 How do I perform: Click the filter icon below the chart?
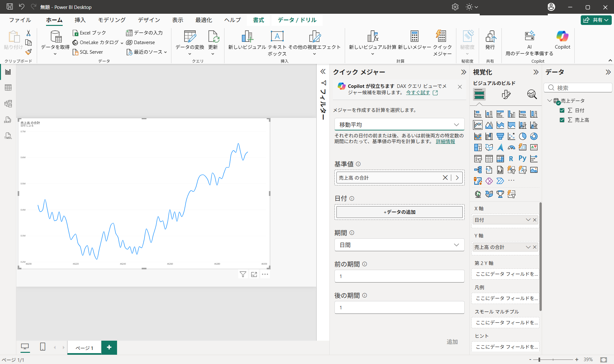(x=243, y=274)
